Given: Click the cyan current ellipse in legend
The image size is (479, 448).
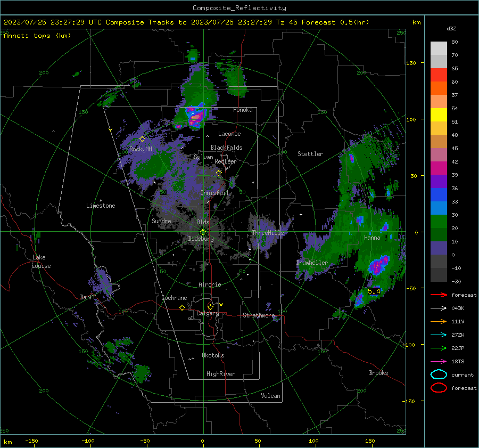Looking at the screenshot, I should 439,374.
